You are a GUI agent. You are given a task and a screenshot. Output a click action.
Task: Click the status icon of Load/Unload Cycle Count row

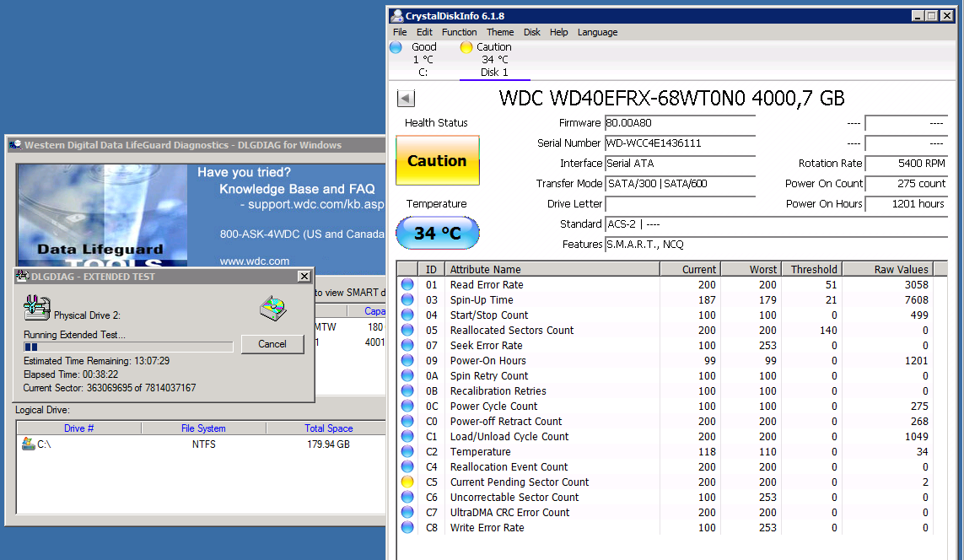[x=407, y=436]
